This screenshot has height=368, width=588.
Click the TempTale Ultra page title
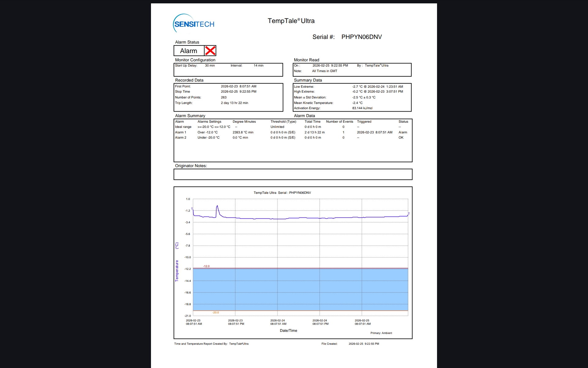[x=291, y=21]
